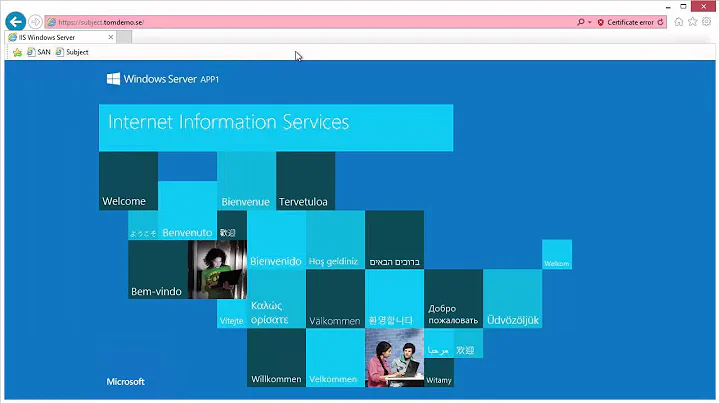Open the browser Home icon
Viewport: 720px width, 404px height.
coord(679,22)
